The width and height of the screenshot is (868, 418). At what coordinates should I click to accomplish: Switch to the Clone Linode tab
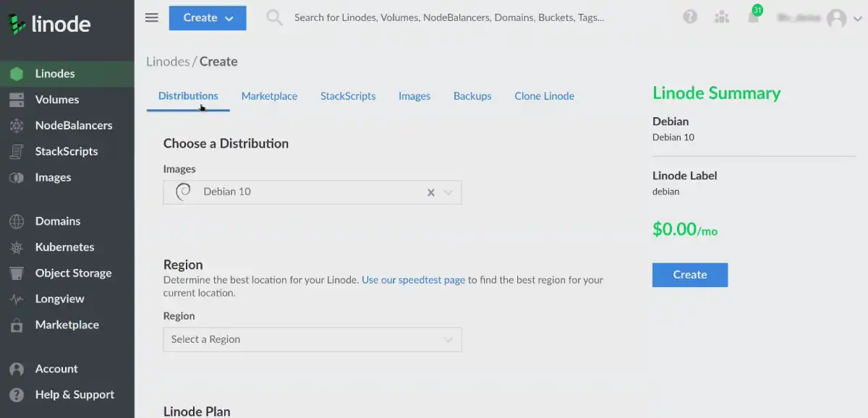[545, 96]
